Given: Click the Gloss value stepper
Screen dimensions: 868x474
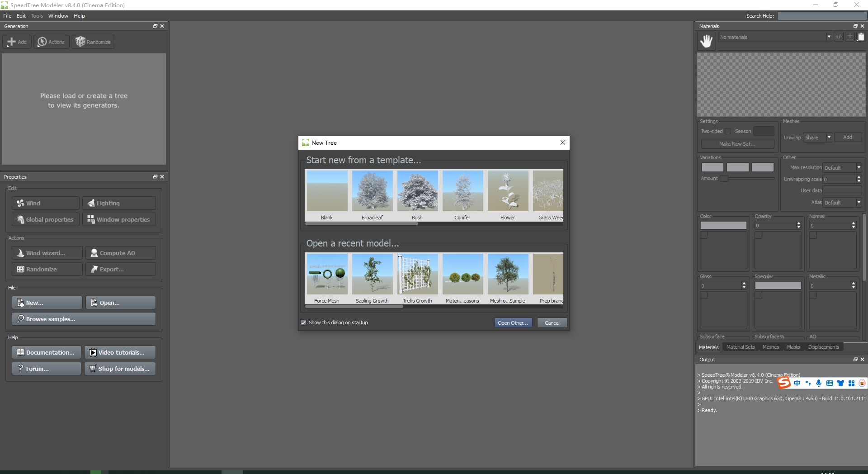Looking at the screenshot, I should point(744,285).
